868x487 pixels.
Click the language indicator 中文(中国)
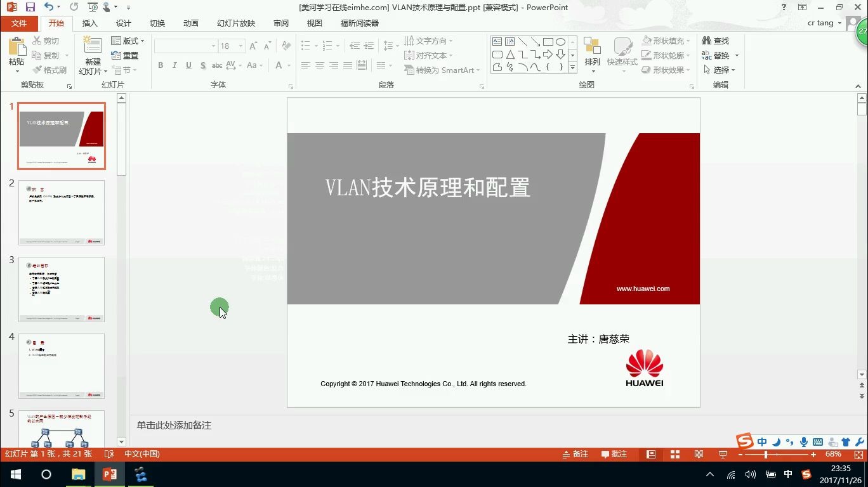coord(142,454)
